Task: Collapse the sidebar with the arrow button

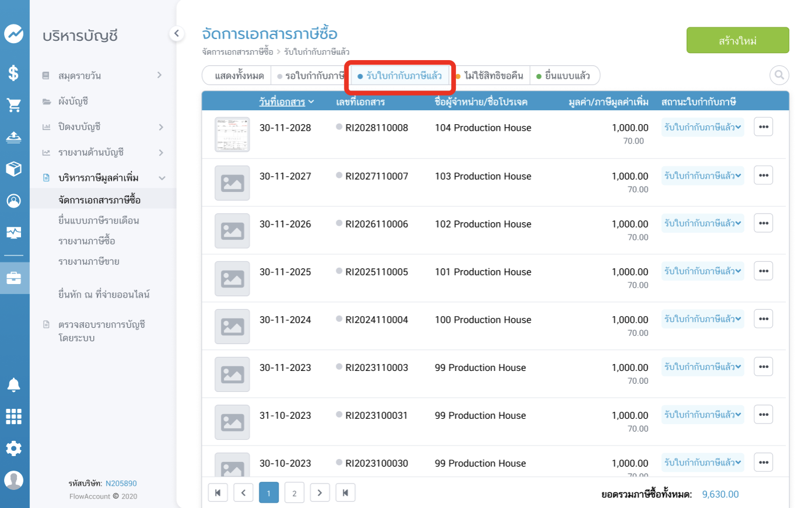Action: point(177,34)
